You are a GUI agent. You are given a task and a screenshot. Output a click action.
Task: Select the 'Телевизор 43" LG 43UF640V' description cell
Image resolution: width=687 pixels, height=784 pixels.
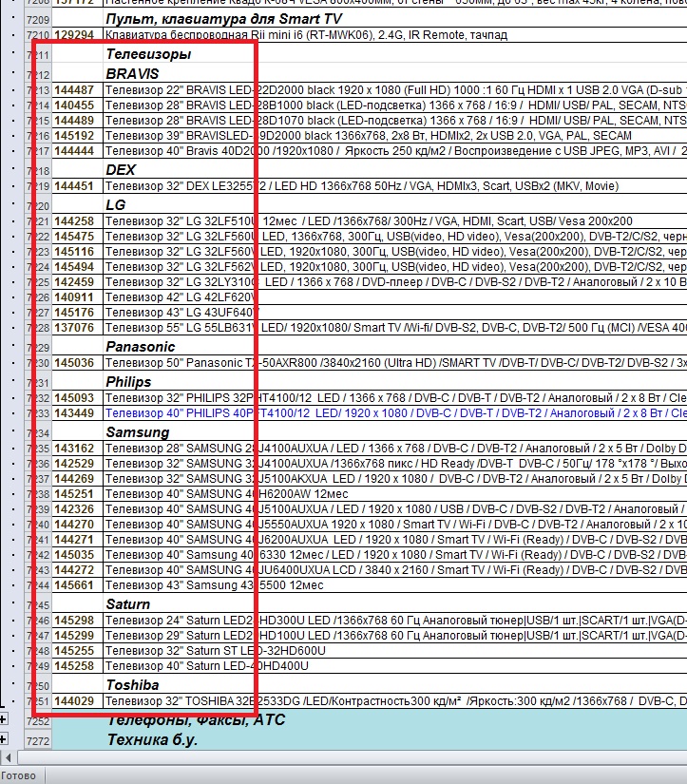click(395, 313)
